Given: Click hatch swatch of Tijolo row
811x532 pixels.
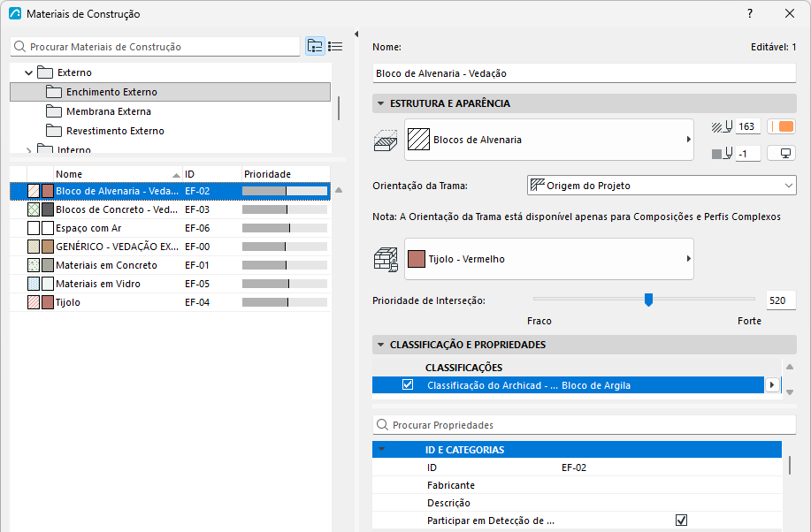Looking at the screenshot, I should (x=34, y=302).
